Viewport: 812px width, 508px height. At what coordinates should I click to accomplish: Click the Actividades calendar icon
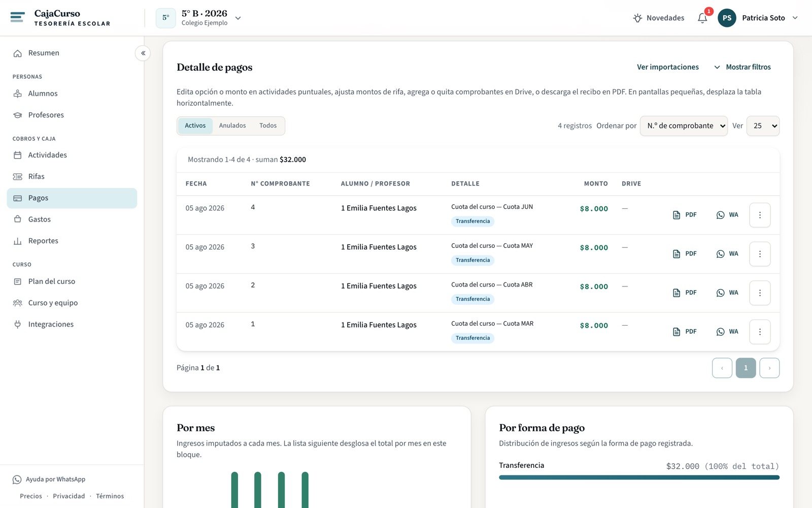point(18,155)
